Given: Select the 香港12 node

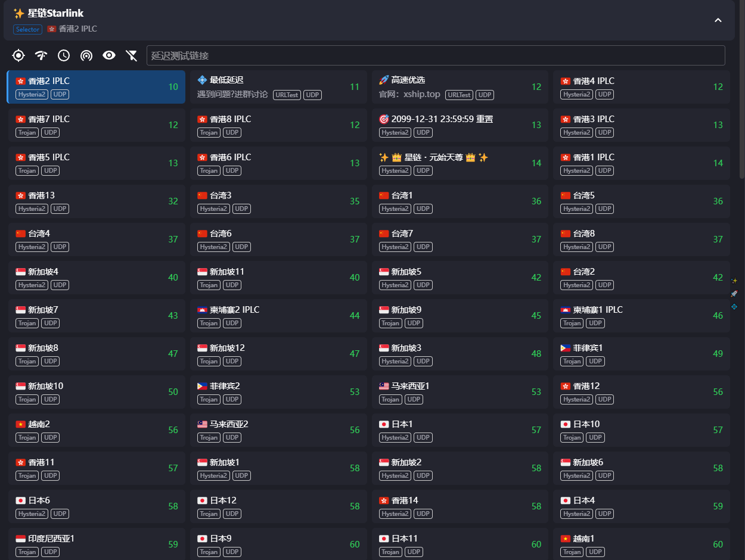Looking at the screenshot, I should [x=641, y=392].
